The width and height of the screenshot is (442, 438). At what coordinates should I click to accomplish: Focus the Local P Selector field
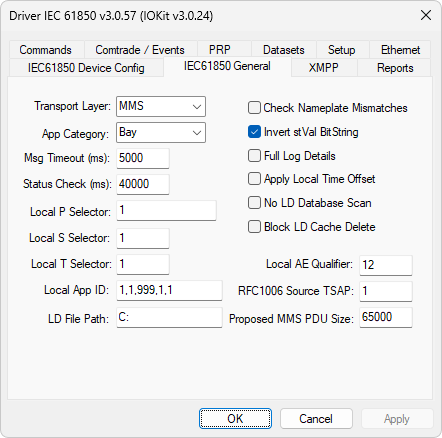point(166,210)
